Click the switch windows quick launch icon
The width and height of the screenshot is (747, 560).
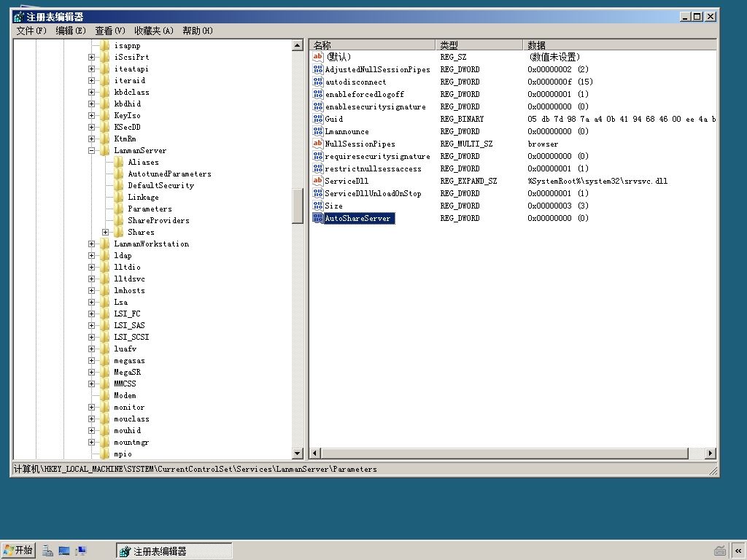click(x=81, y=551)
